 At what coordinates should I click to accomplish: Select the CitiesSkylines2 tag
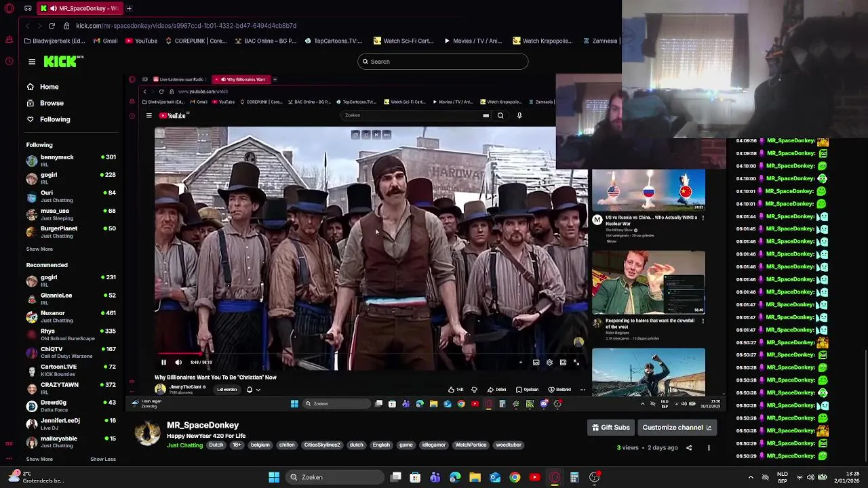322,445
